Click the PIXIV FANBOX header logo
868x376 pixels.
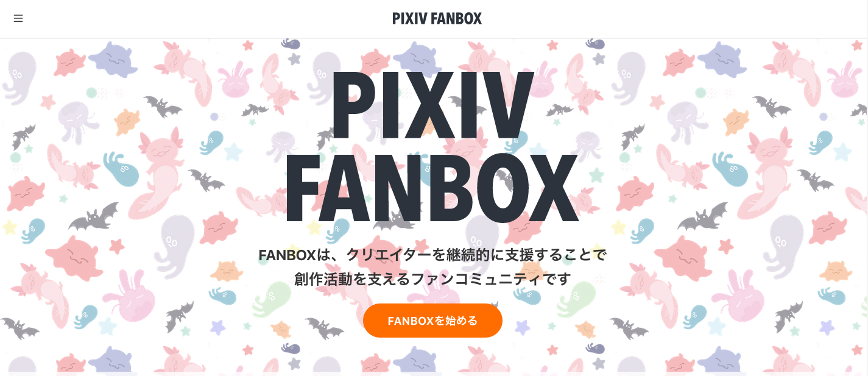tap(437, 19)
